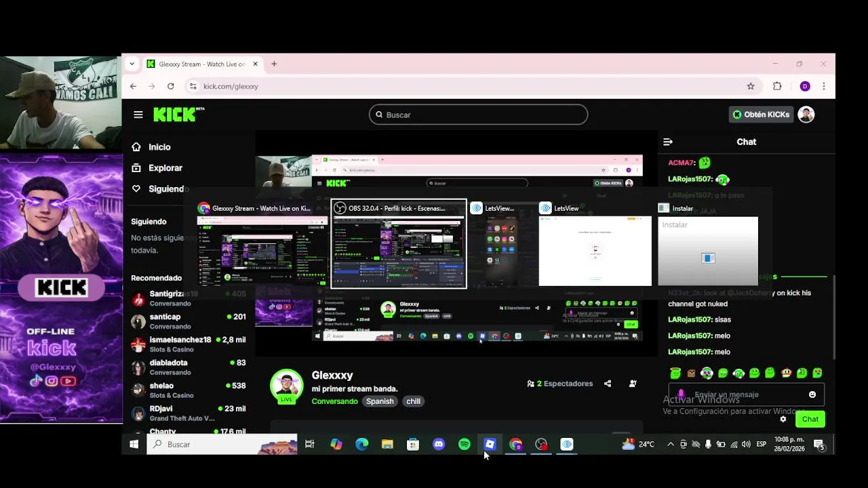
Task: Share the stream with the share icon
Action: tap(608, 384)
